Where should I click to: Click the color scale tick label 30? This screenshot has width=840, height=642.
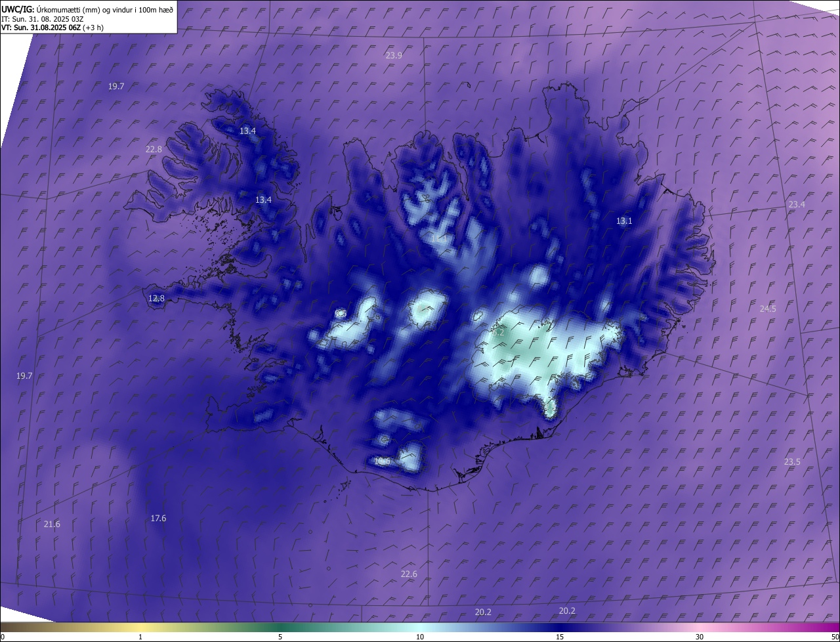[x=700, y=637]
